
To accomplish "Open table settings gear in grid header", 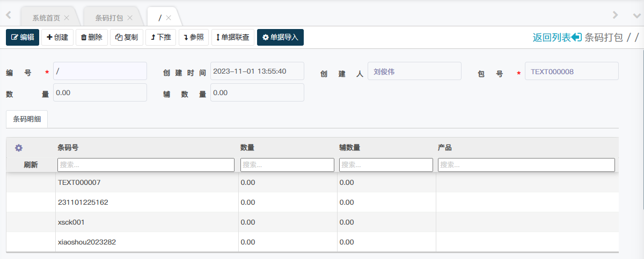I will point(19,148).
